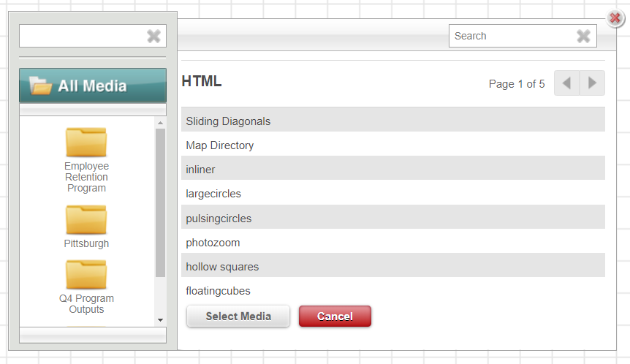Viewport: 630px width, 364px height.
Task: Select the Map Directory item
Action: coord(393,145)
